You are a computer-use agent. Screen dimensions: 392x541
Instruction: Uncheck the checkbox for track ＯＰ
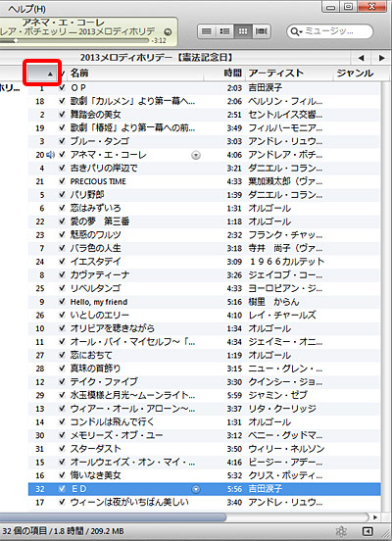pyautogui.click(x=62, y=87)
